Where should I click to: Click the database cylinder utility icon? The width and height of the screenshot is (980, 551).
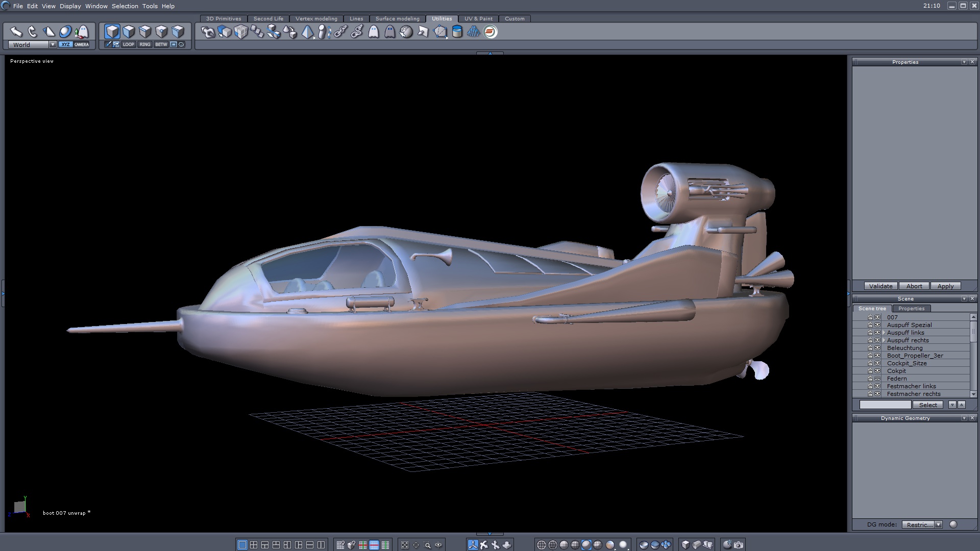(x=457, y=32)
